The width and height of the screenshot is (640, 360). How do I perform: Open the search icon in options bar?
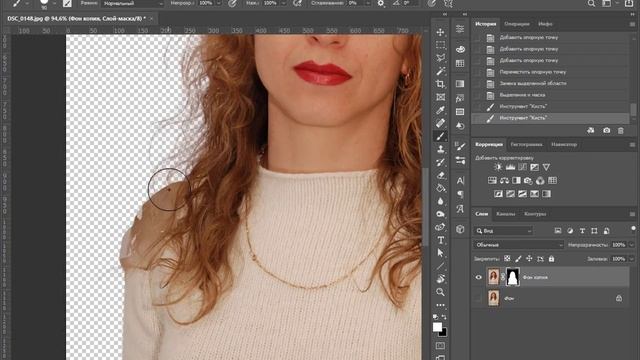pyautogui.click(x=591, y=4)
